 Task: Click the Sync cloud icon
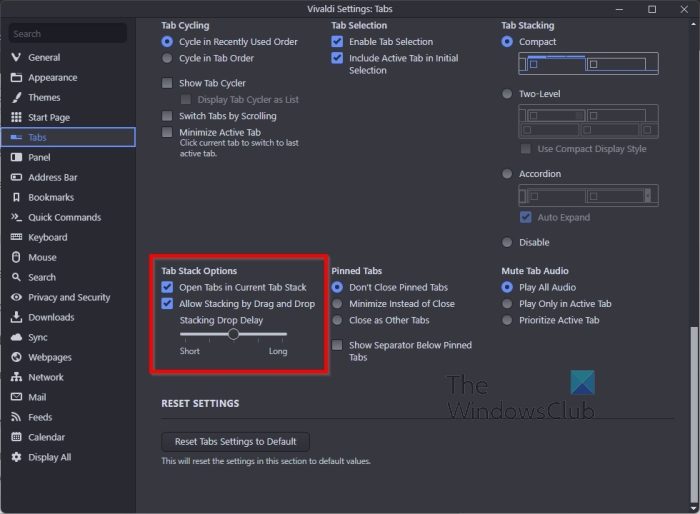pyautogui.click(x=16, y=337)
